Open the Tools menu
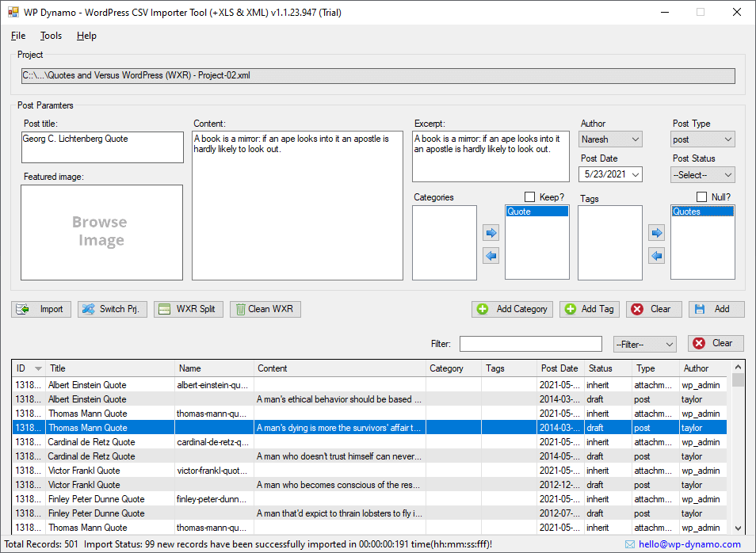Screen dimensions: 756x553 pos(51,36)
